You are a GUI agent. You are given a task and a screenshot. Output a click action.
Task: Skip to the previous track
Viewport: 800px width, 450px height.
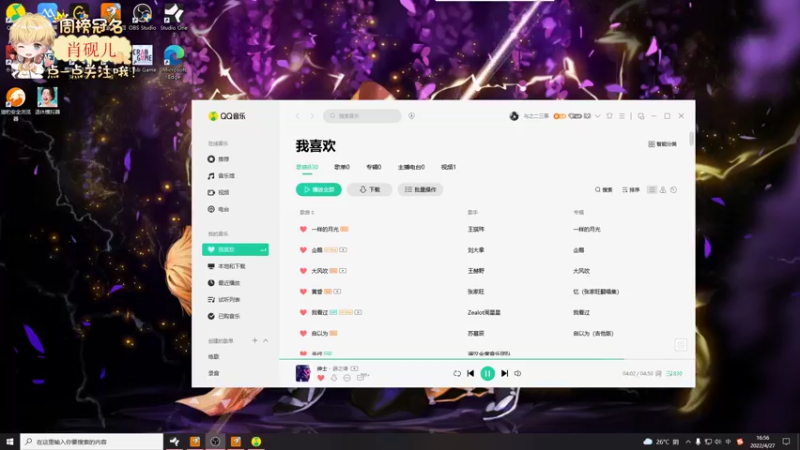(471, 373)
